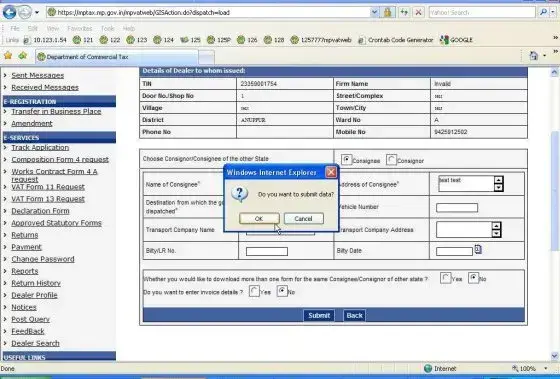
Task: Click the red Stop loading icon
Action: point(418,13)
